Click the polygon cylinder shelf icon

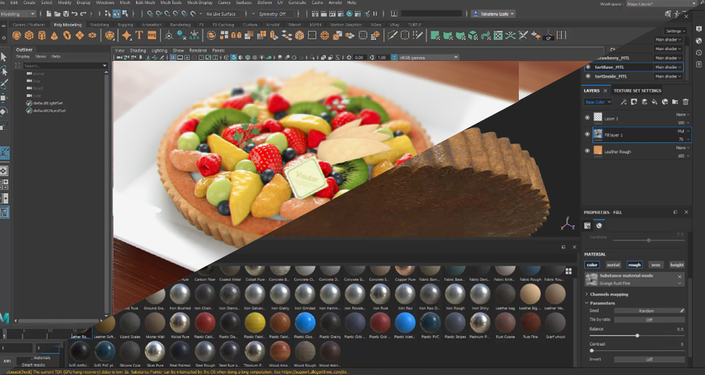click(x=41, y=36)
